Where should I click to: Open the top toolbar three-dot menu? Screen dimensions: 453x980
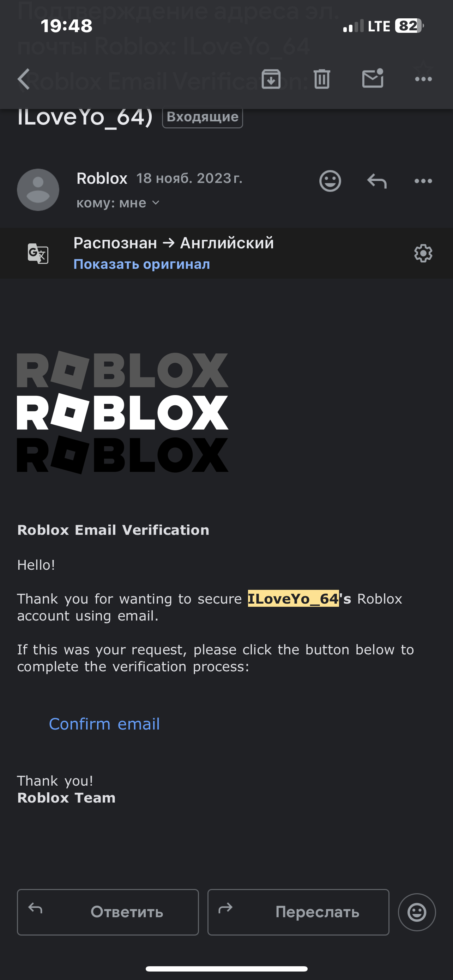pyautogui.click(x=423, y=79)
